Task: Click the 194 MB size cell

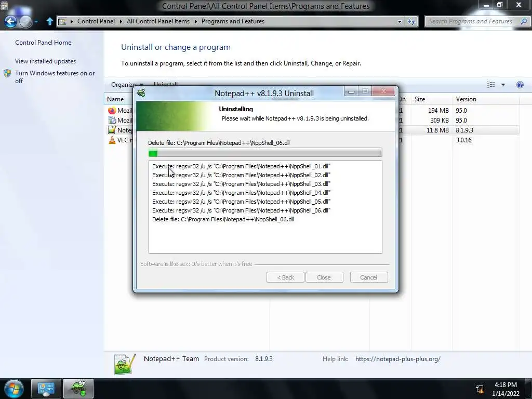Action: pyautogui.click(x=438, y=111)
